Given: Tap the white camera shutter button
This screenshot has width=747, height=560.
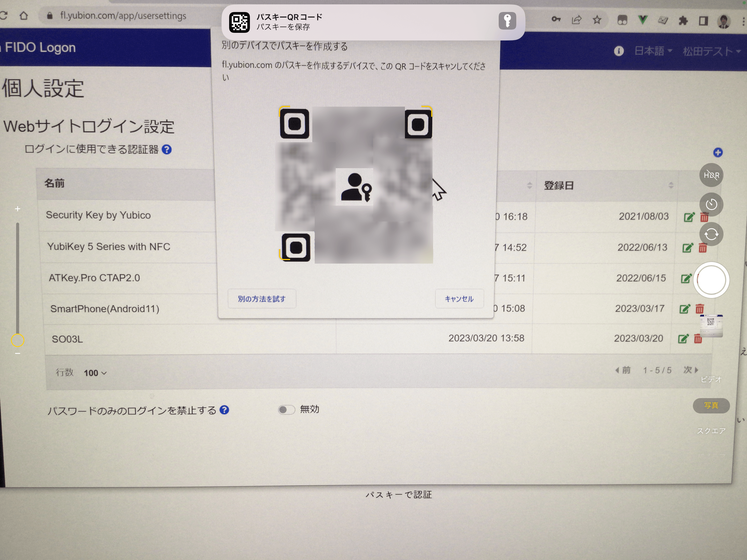Looking at the screenshot, I should 711,280.
